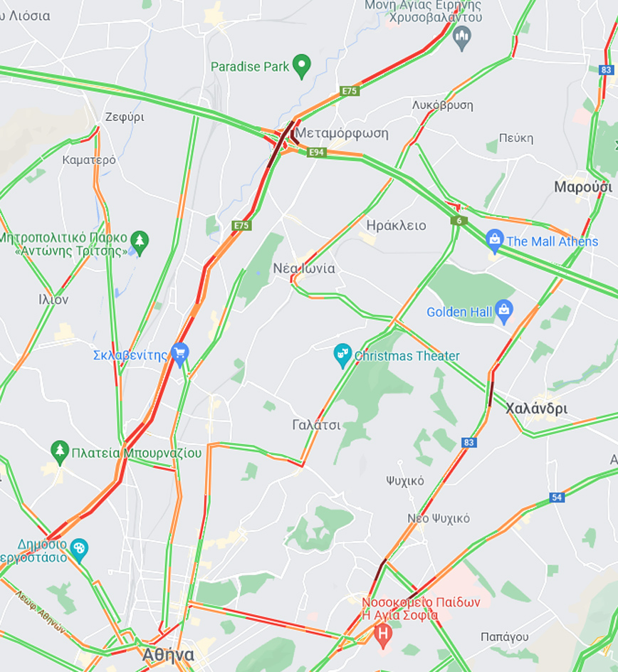
Task: Click the green 6 route shield
Action: coord(459,221)
